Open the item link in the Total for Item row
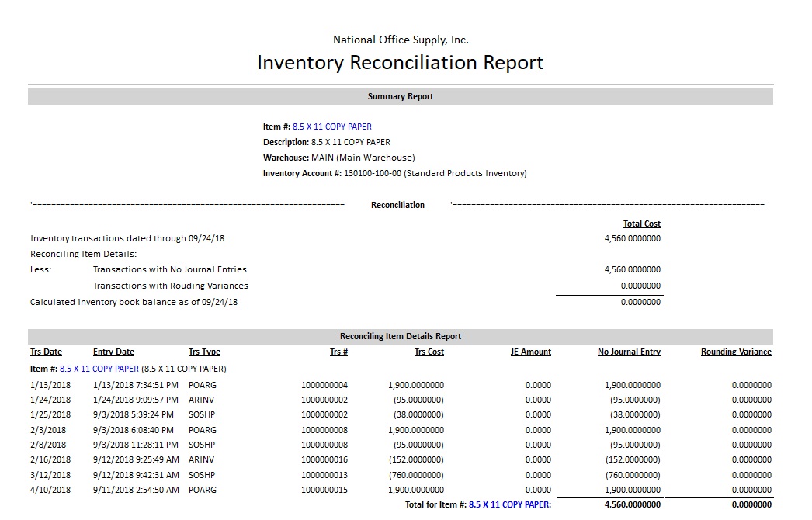The height and width of the screenshot is (520, 812). point(509,504)
